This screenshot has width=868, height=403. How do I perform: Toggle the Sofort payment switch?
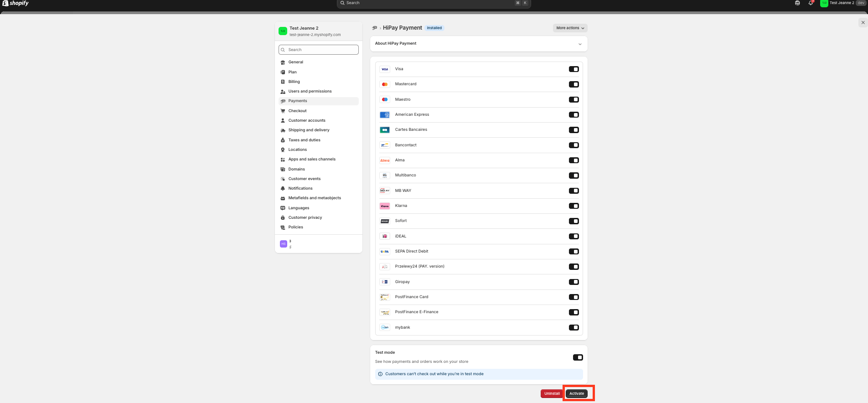tap(573, 221)
